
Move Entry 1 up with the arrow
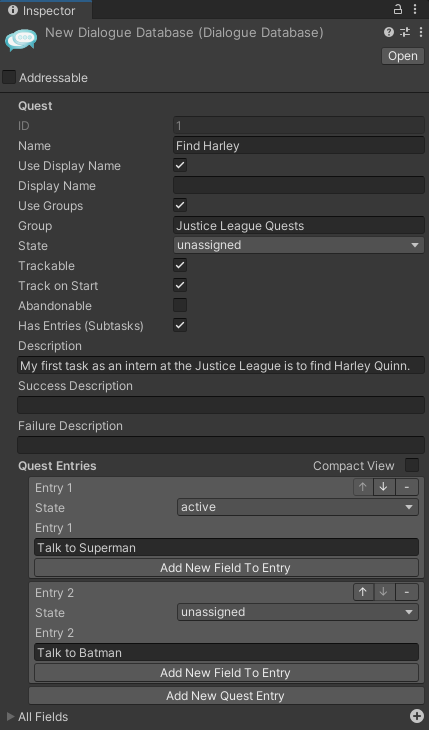pos(363,487)
